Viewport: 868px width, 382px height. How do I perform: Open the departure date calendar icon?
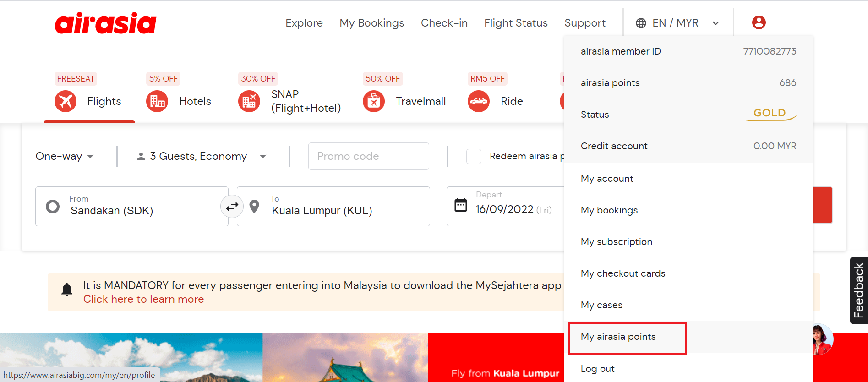(x=461, y=205)
